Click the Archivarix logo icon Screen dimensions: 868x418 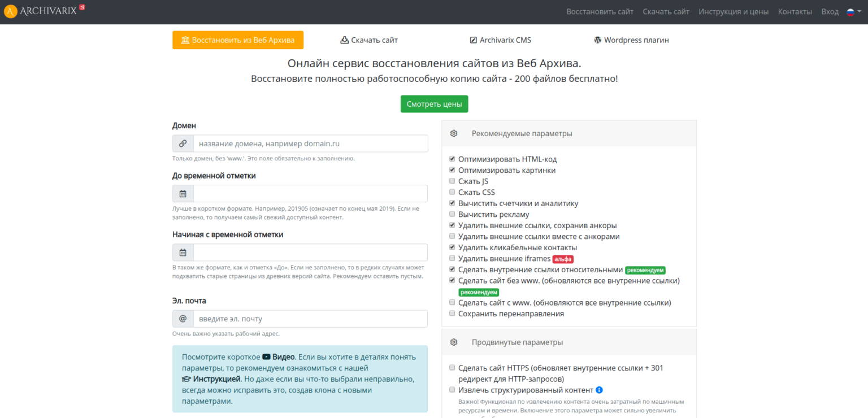10,11
